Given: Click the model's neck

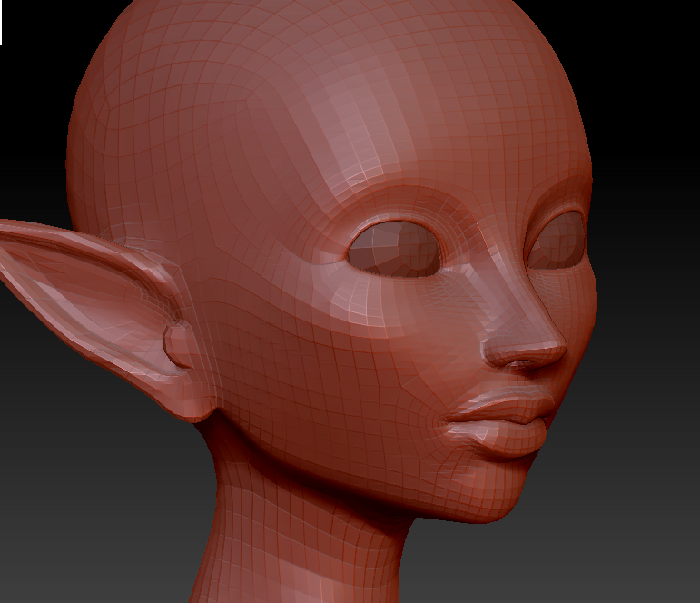Looking at the screenshot, I should pos(302,531).
